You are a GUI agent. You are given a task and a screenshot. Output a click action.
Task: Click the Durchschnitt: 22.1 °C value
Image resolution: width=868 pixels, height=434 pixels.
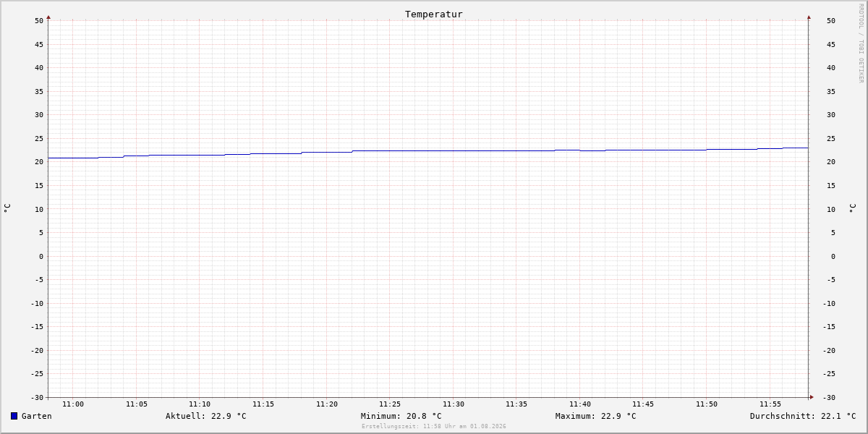tap(803, 416)
